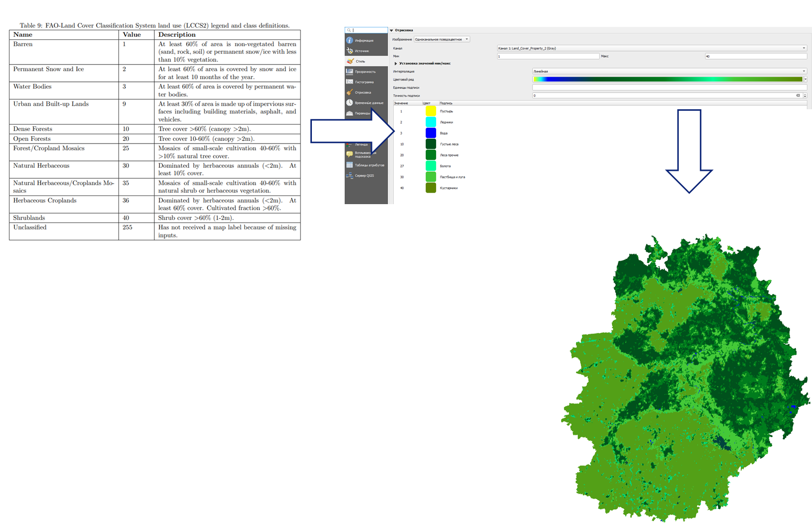Open the Информация tab in sidebar
This screenshot has width=812, height=523.
tap(366, 40)
